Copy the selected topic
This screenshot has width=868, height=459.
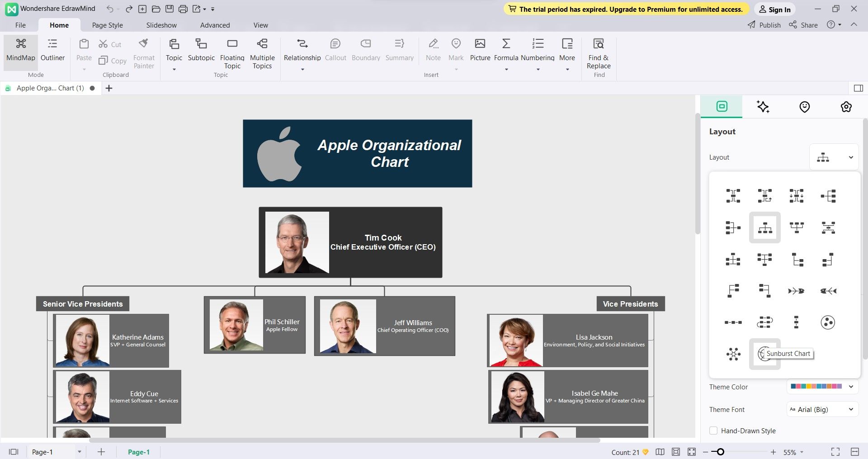coord(113,61)
